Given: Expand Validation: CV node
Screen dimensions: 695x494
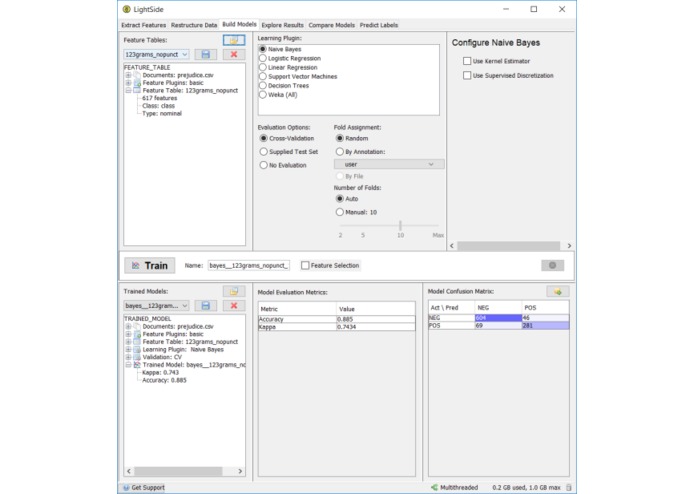Looking at the screenshot, I should coord(128,357).
